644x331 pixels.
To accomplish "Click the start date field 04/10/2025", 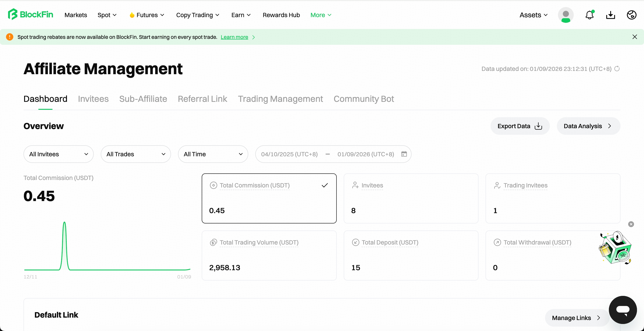I will point(289,154).
